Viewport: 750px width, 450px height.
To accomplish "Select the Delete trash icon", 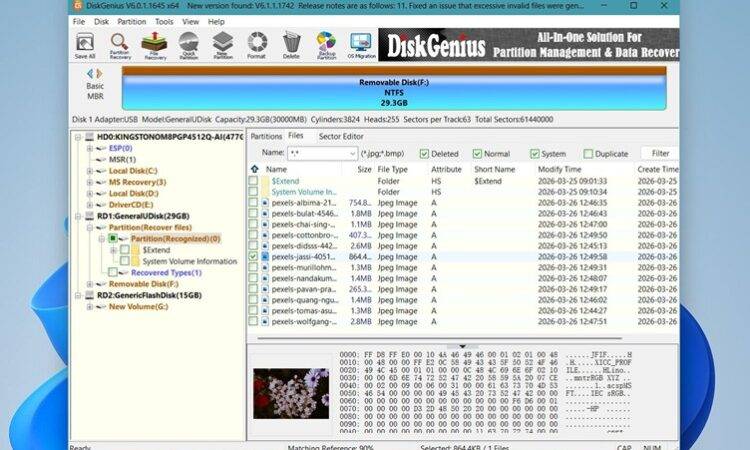I will 291,45.
